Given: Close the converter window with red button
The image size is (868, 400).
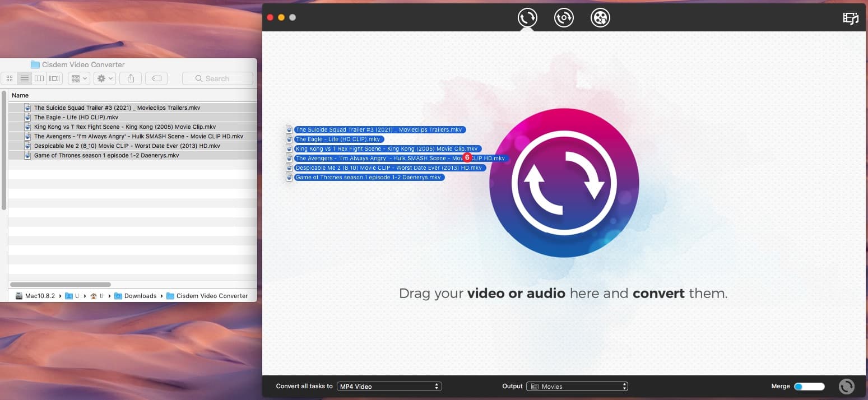Looking at the screenshot, I should point(270,17).
